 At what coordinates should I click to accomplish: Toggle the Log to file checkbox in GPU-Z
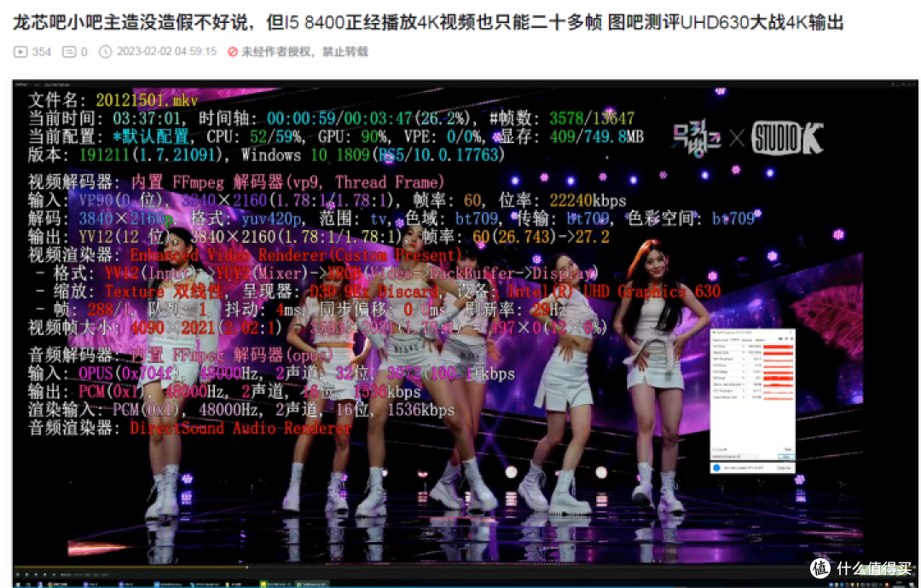click(715, 449)
